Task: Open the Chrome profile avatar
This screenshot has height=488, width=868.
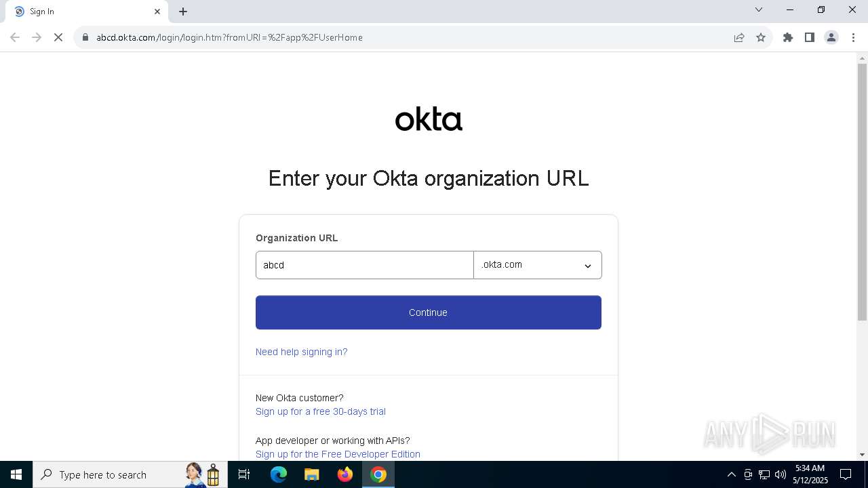Action: (831, 37)
